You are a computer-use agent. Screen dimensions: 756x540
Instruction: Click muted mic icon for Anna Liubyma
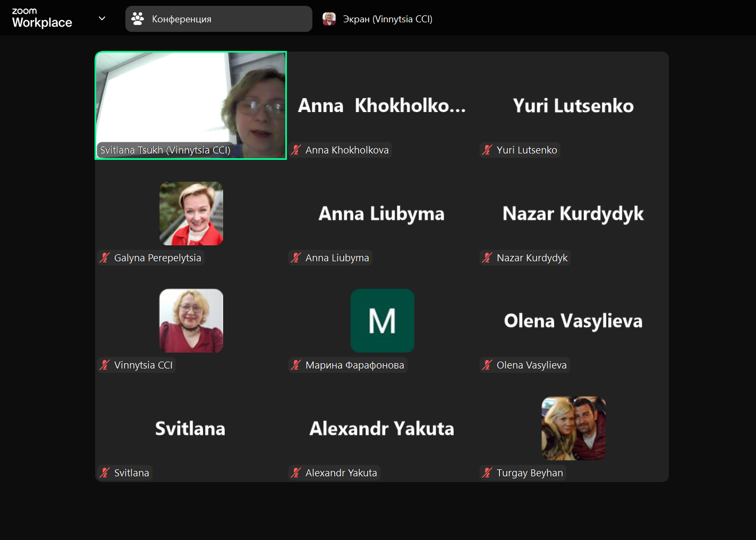point(296,258)
